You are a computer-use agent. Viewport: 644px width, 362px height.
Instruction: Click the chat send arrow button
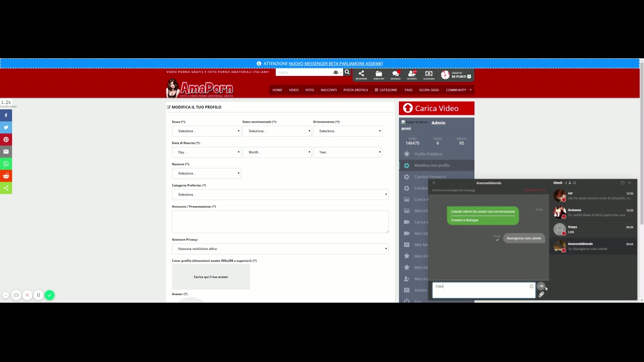point(541,286)
